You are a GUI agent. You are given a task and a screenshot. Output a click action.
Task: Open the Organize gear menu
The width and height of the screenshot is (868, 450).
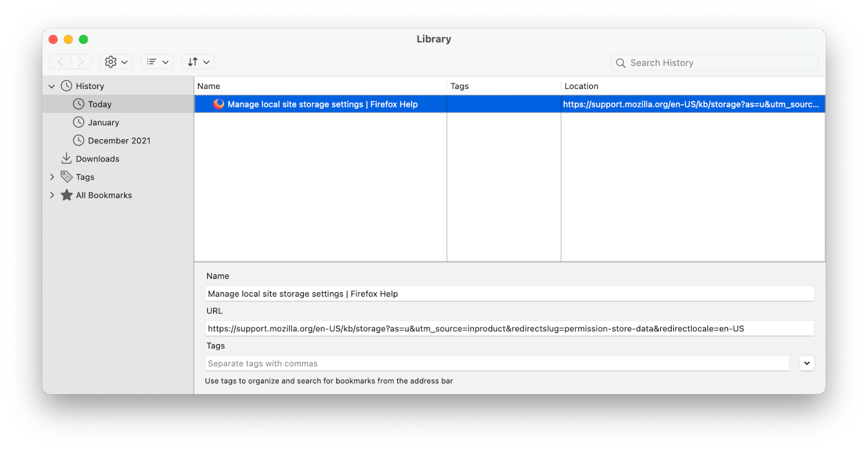(x=116, y=62)
